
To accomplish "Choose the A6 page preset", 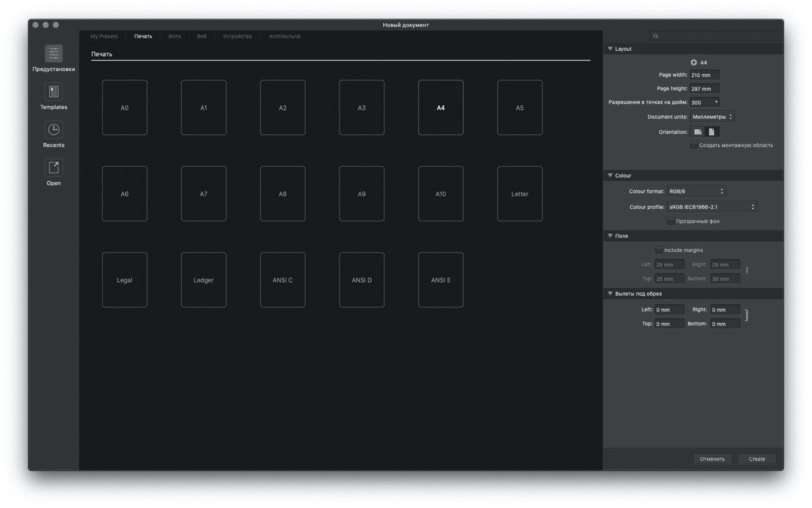I will coord(124,193).
